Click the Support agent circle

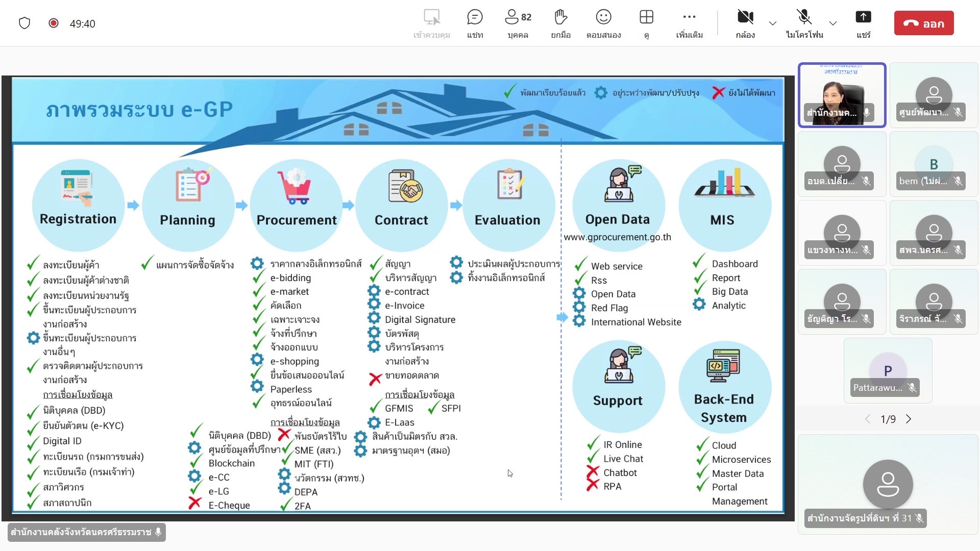pos(618,386)
